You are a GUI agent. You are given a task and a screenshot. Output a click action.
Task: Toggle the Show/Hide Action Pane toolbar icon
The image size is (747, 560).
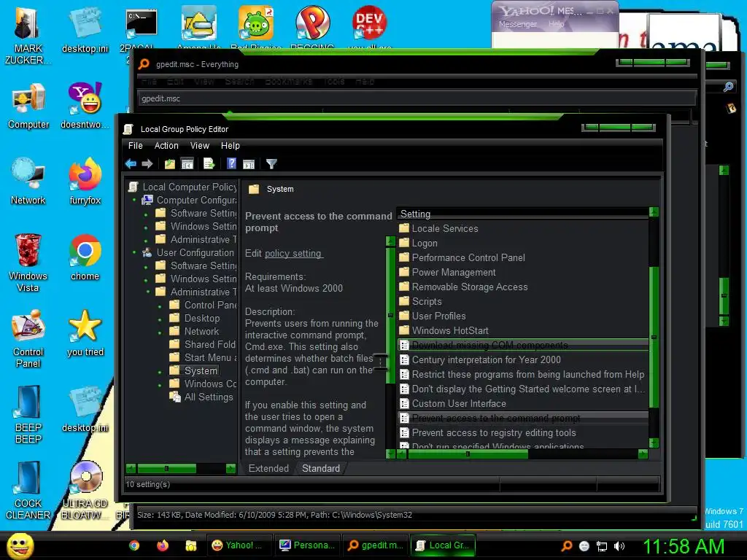249,164
